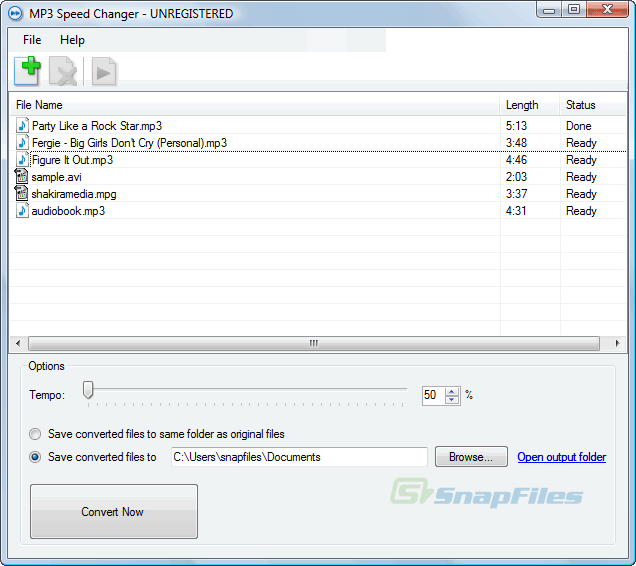
Task: Click the Ready status in audiobook.mp3 row
Action: click(x=581, y=211)
